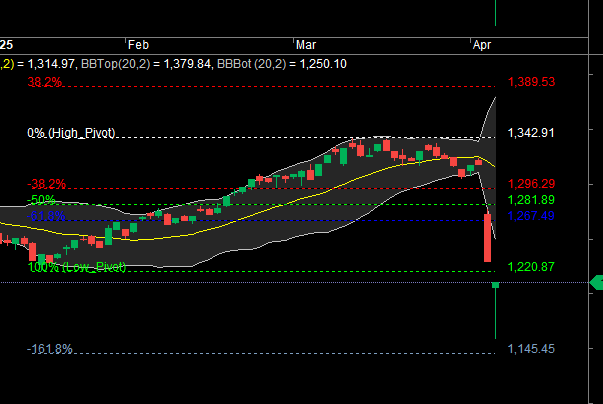
Task: Click the Apr month marker
Action: point(482,45)
